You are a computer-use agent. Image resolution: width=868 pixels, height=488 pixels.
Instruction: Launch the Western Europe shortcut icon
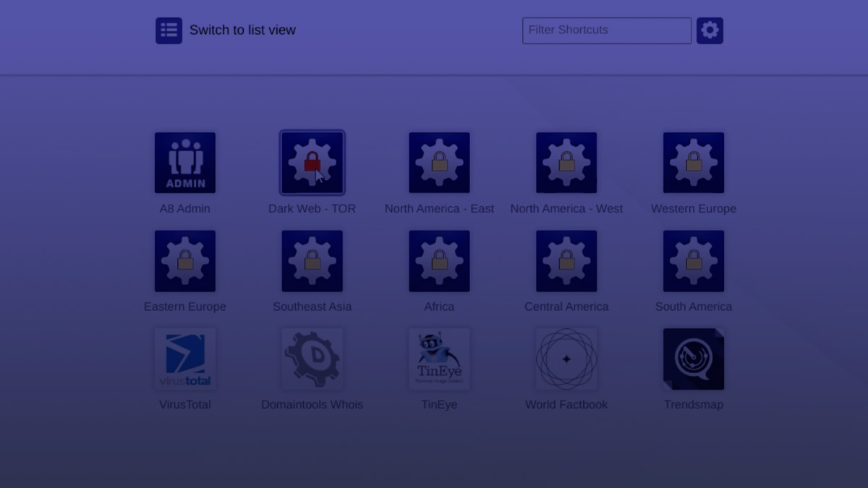tap(694, 163)
